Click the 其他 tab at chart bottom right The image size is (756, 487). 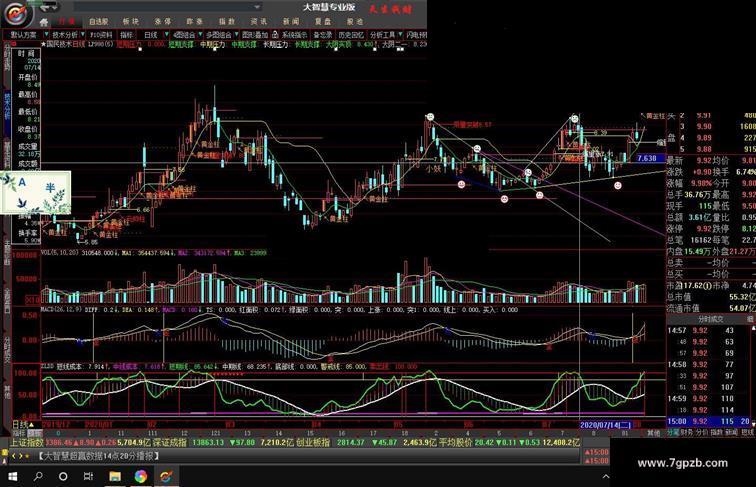tap(653, 433)
